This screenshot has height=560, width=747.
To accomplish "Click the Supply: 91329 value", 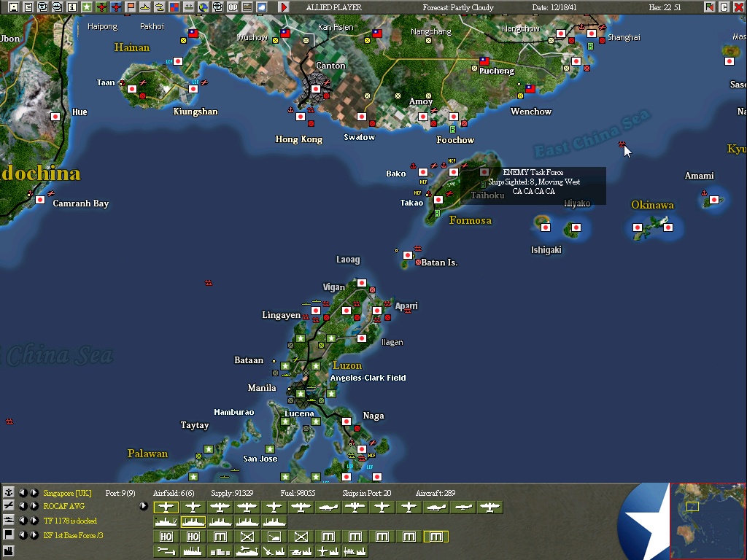I will [x=232, y=493].
